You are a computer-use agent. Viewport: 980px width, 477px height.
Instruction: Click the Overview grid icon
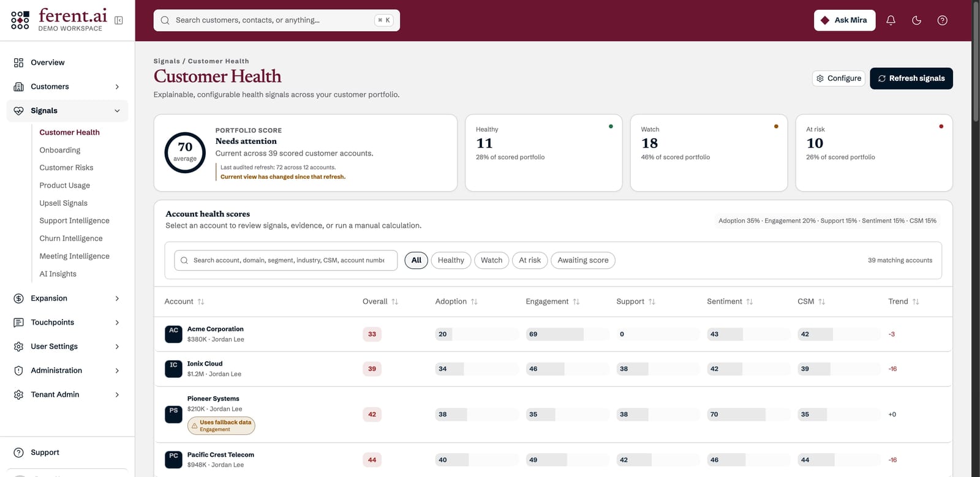pos(18,62)
